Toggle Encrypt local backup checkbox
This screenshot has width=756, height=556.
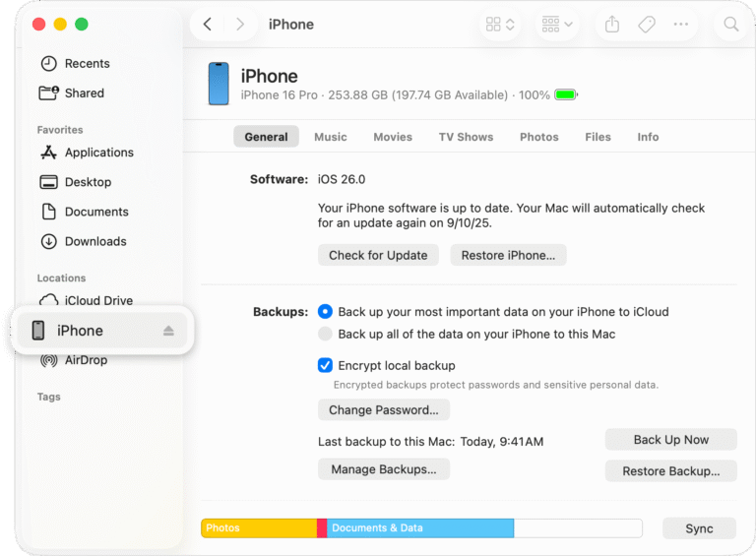(x=325, y=365)
